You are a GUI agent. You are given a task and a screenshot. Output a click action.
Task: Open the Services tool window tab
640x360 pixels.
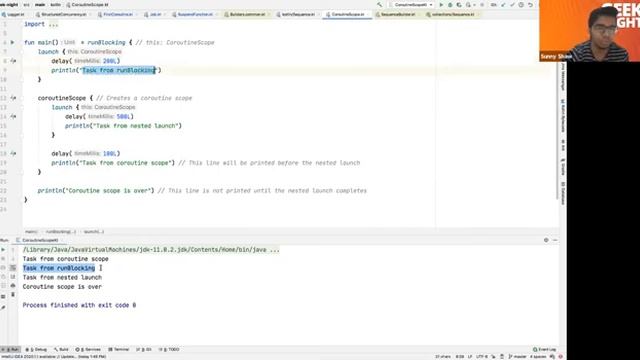(x=89, y=349)
